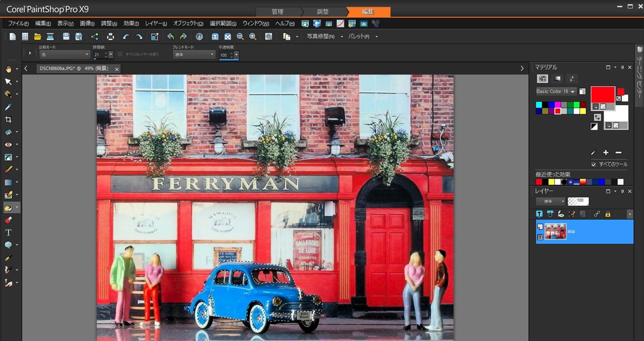The width and height of the screenshot is (644, 341).
Task: Select the Dropper tool
Action: point(9,107)
